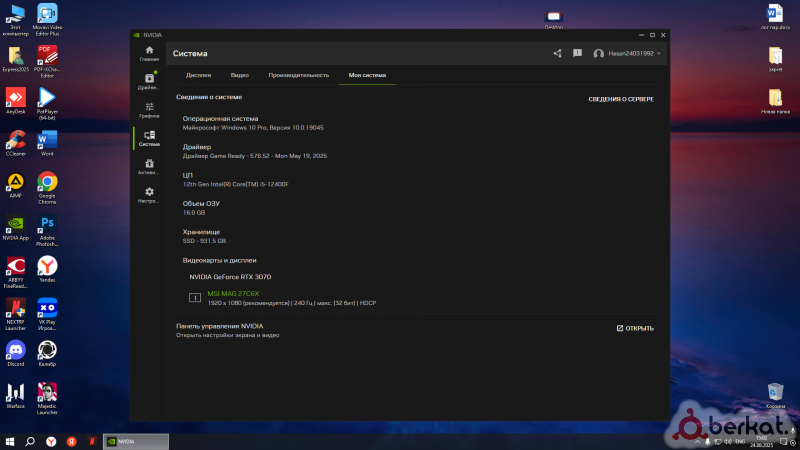This screenshot has height=450, width=800.
Task: Click the Google Chrome desktop icon
Action: pos(47,183)
